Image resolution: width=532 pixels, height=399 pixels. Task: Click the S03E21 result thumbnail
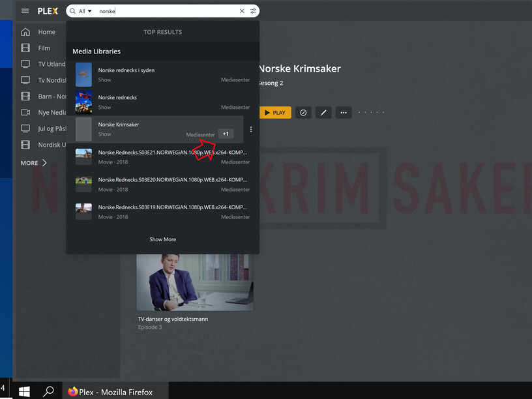point(83,156)
